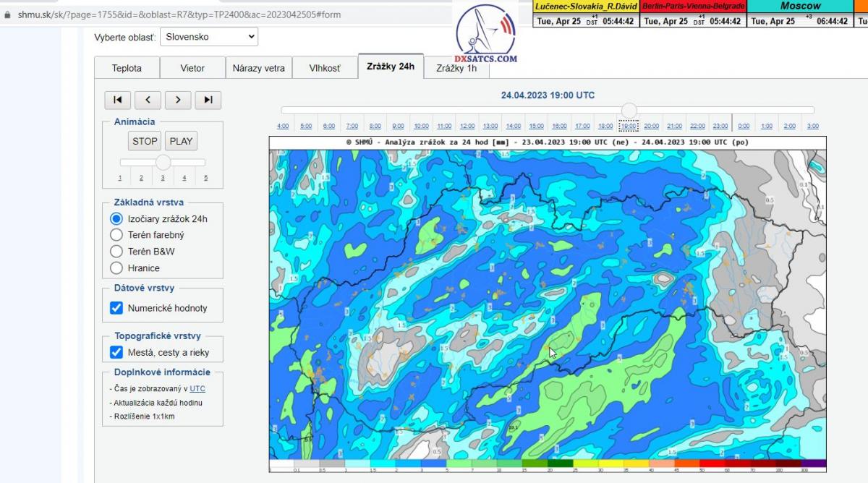Screen dimensions: 868x483
Task: Switch to the Zrážky 1h tab
Action: (456, 68)
